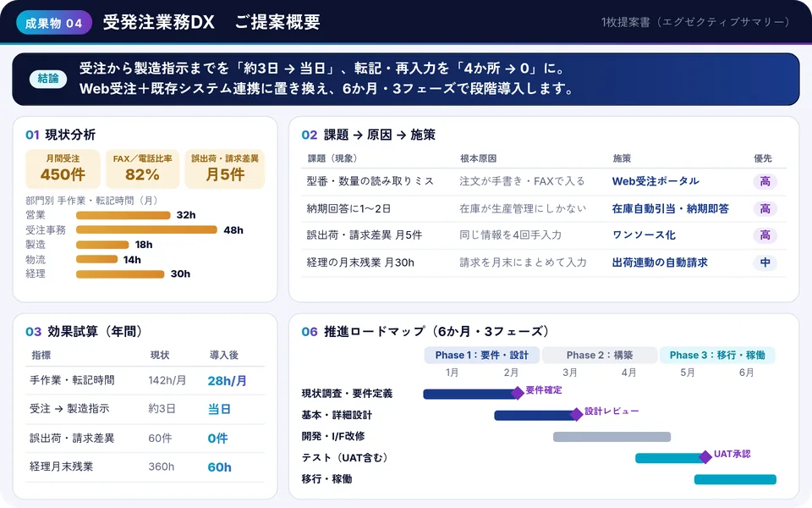
Task: Click the 基本・詳細設計 Gantt bar
Action: pos(535,415)
